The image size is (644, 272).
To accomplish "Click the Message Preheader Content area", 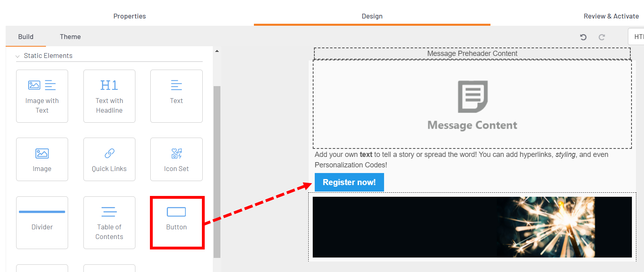I will [x=472, y=54].
